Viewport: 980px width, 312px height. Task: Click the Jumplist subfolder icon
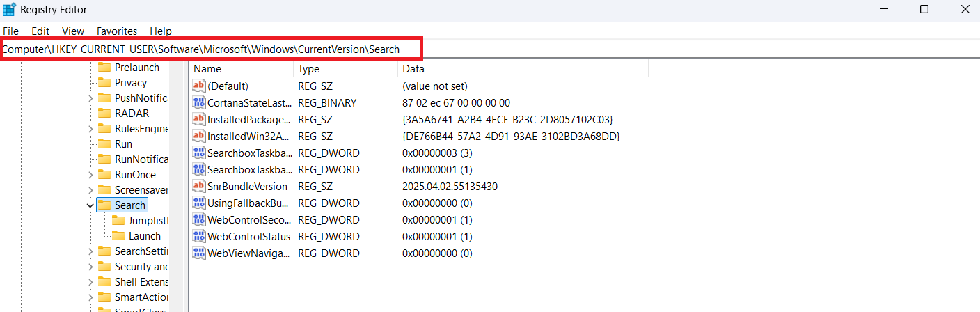pyautogui.click(x=118, y=220)
